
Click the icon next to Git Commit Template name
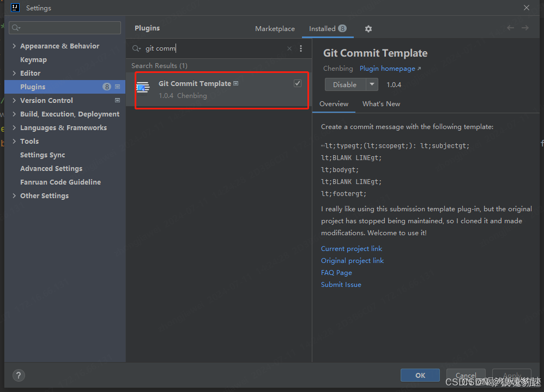[236, 83]
